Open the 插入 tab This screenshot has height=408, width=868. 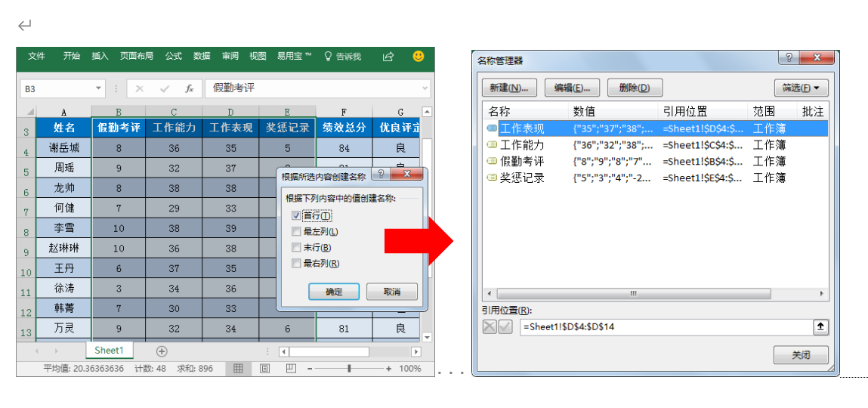[x=100, y=56]
